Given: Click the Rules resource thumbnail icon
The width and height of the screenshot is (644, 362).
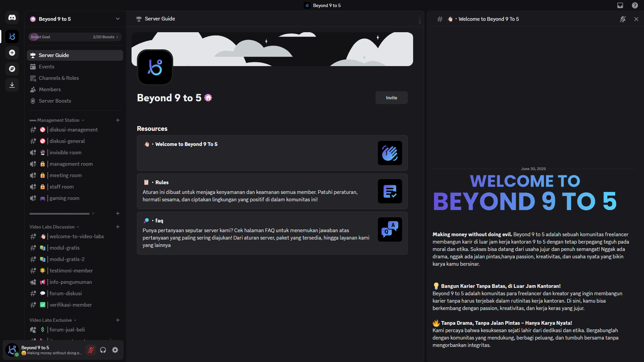Looking at the screenshot, I should click(390, 191).
